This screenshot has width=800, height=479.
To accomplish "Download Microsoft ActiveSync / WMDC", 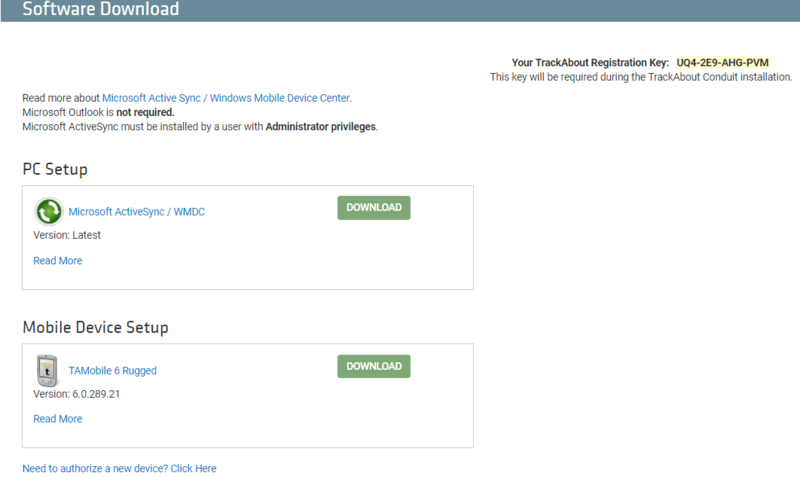I will point(373,208).
